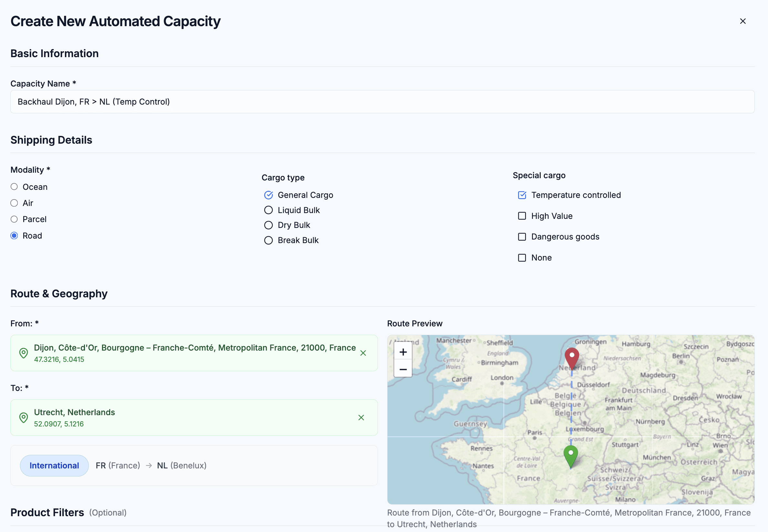
Task: Clear the Dijon origin location
Action: (x=363, y=353)
